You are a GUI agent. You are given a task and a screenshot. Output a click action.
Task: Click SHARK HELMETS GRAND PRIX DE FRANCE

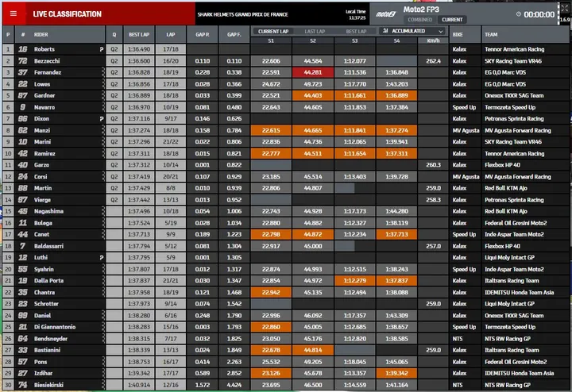(x=242, y=14)
